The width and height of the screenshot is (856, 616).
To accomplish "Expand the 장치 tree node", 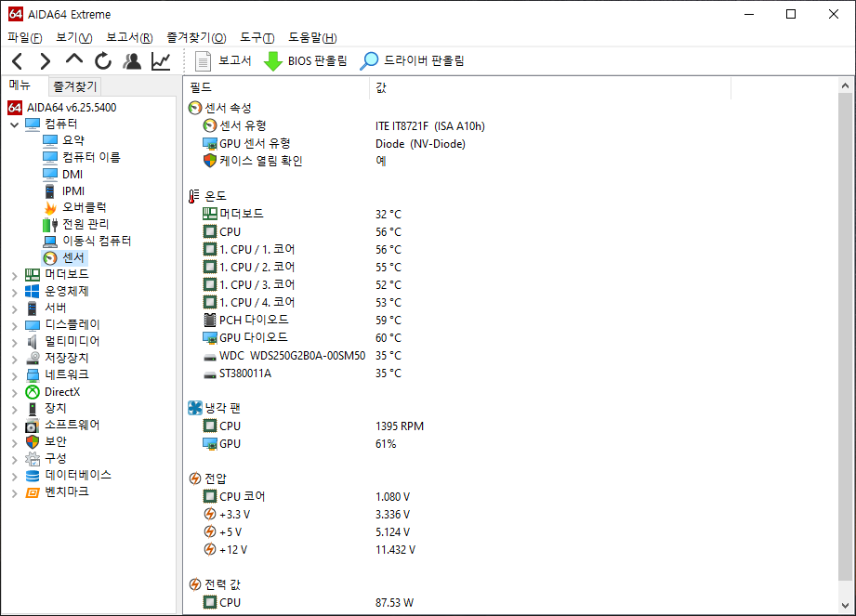I will 15,410.
